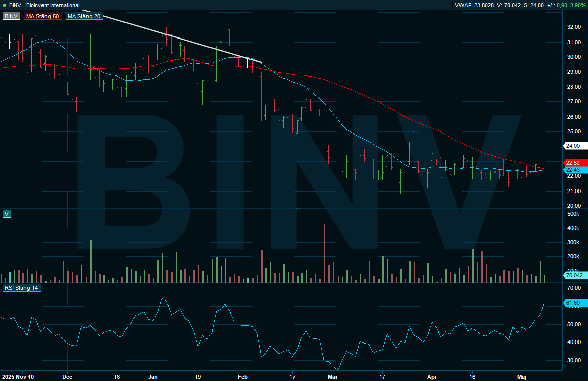Click the Jan date axis label
Screen dimensions: 588x381
point(153,377)
